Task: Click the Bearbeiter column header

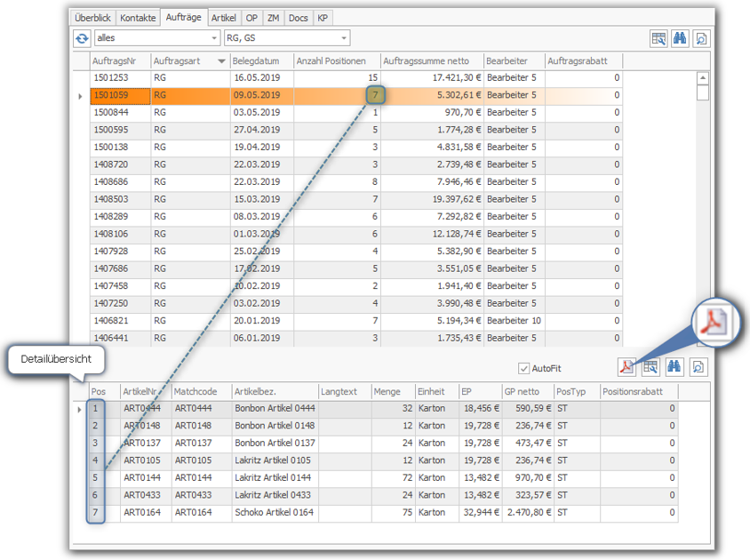Action: [515, 61]
